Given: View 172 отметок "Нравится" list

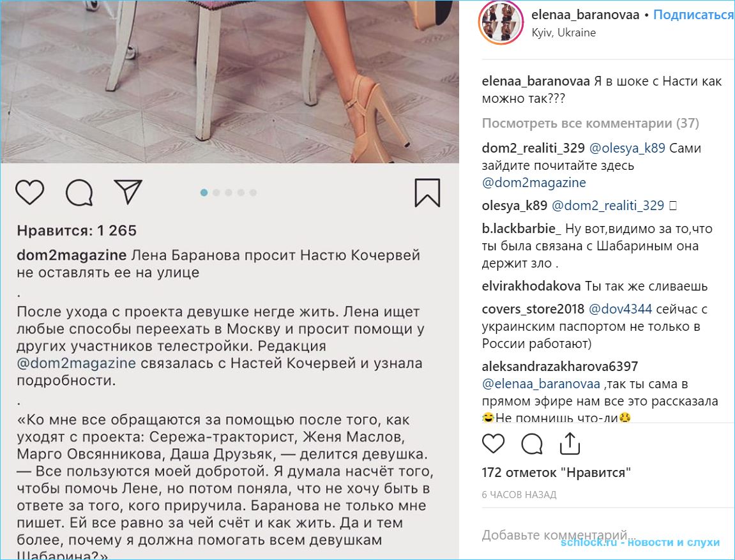Looking at the screenshot, I should tap(556, 473).
